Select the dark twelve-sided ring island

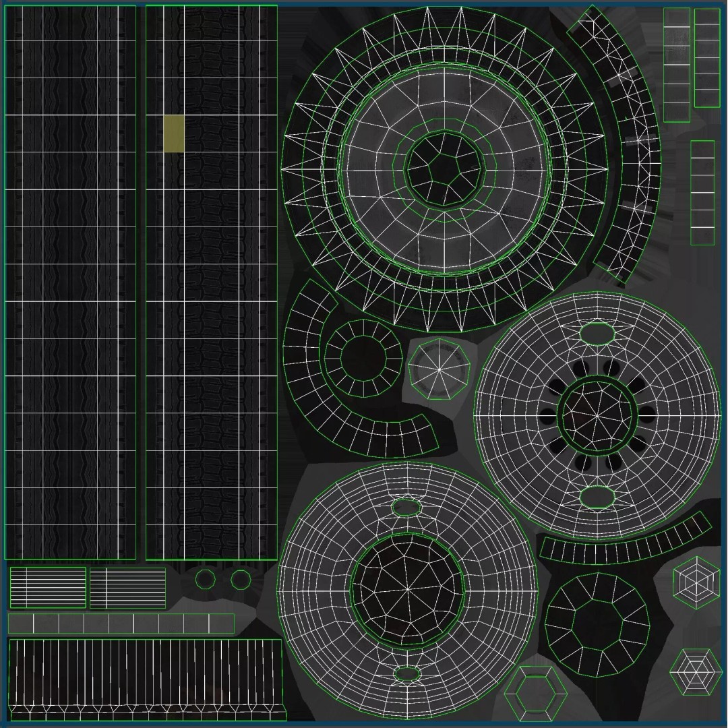pyautogui.click(x=597, y=624)
